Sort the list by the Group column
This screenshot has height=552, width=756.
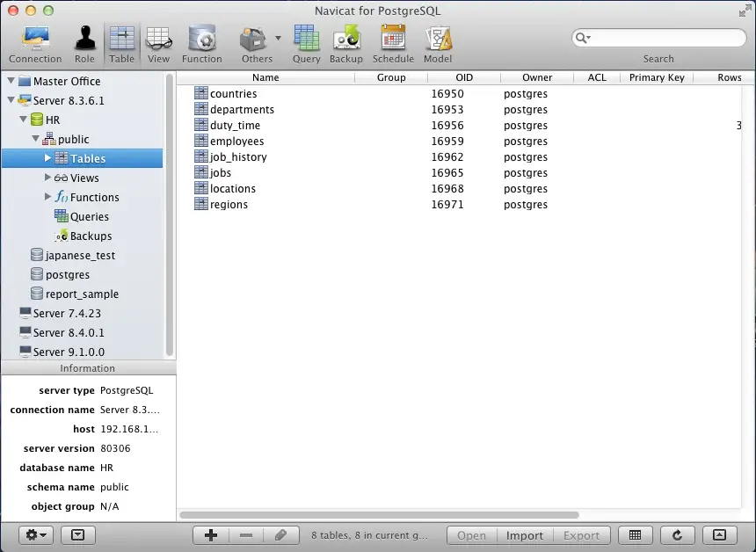[x=391, y=77]
